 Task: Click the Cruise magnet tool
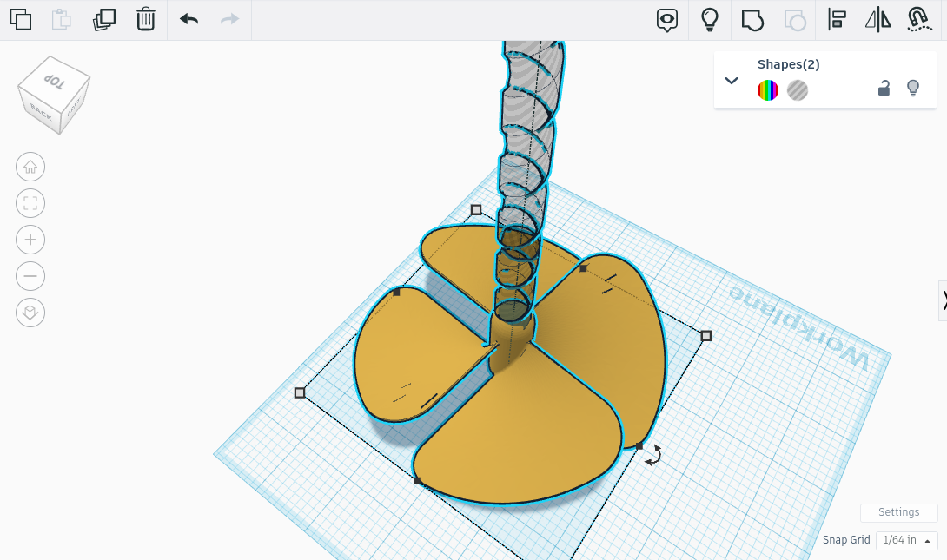(918, 19)
